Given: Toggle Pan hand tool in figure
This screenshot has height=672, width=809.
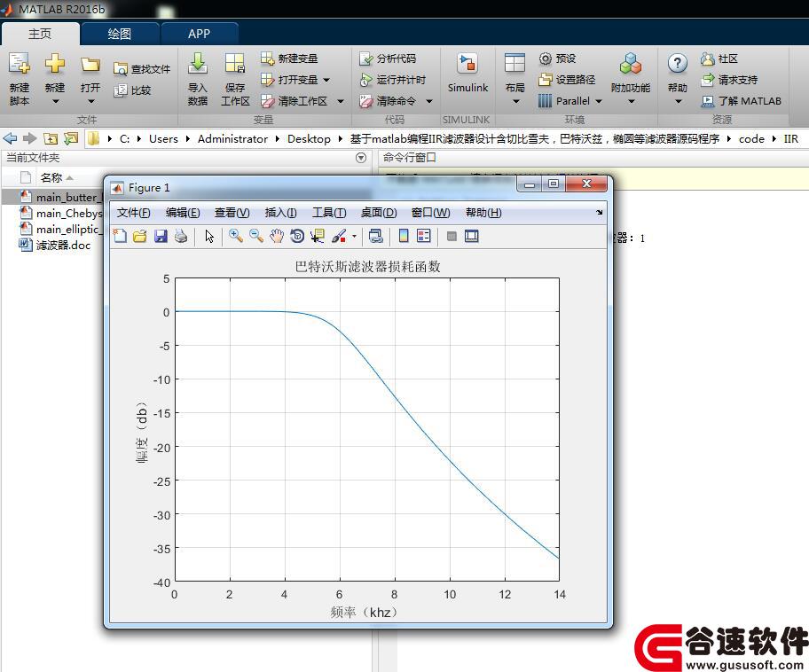Looking at the screenshot, I should click(x=277, y=236).
